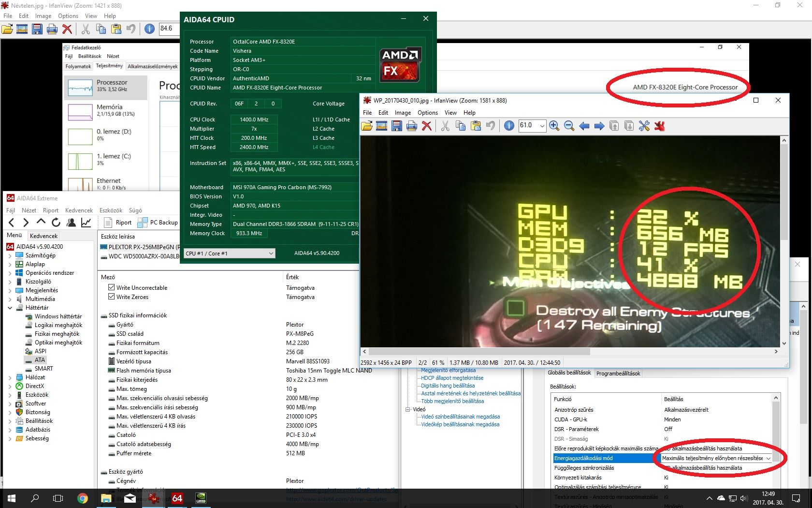Navigate back in AIDA64 Extreme

point(12,223)
